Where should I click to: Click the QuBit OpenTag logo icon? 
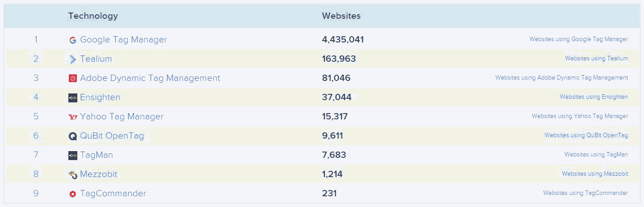(73, 136)
